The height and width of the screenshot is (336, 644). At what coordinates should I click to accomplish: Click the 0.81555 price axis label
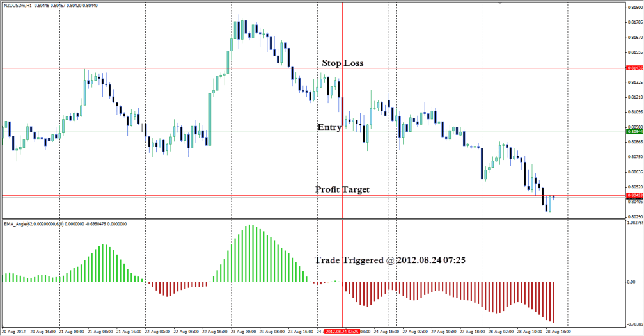click(x=636, y=52)
